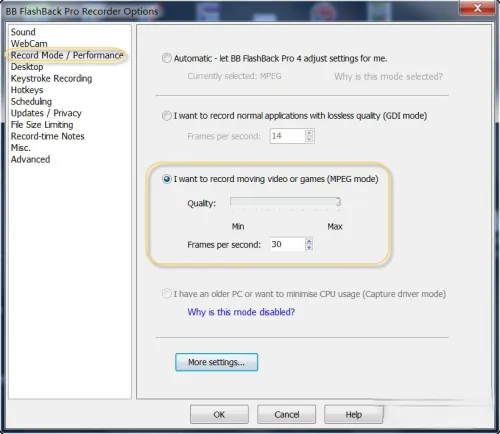Open 'Why is this mode disabled?' link
500x434 pixels.
[x=241, y=312]
